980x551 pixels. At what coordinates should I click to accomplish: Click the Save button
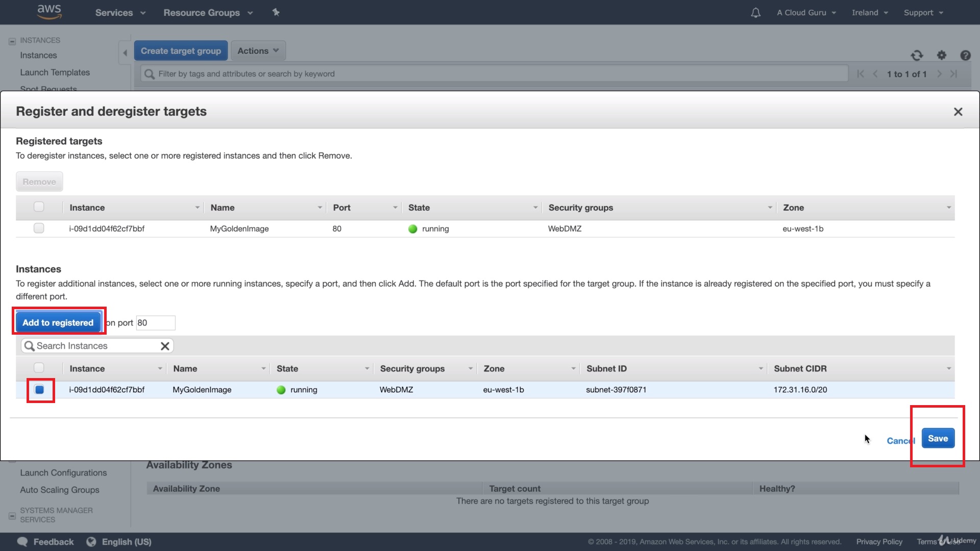[x=938, y=438]
